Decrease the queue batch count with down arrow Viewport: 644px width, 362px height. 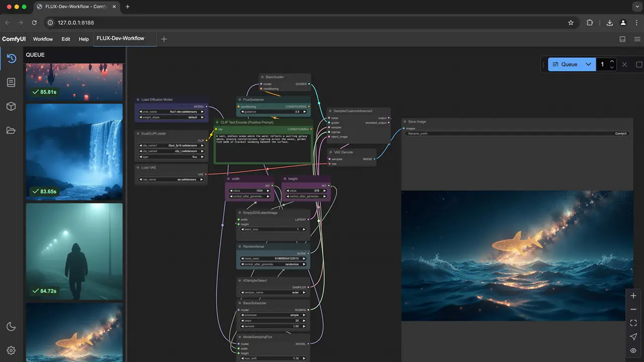[612, 67]
